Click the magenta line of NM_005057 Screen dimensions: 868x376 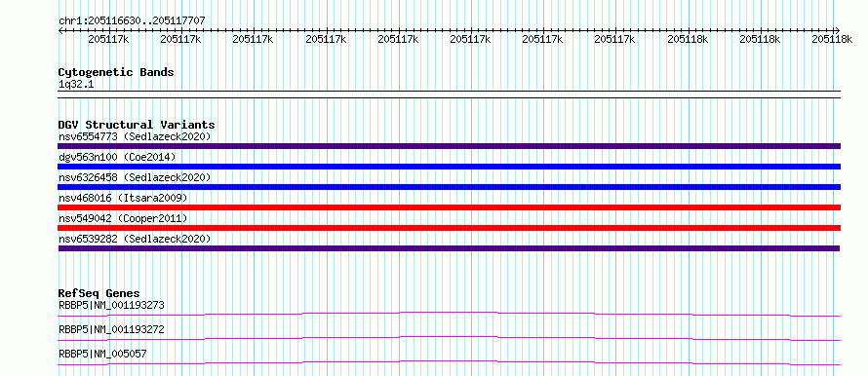449,362
